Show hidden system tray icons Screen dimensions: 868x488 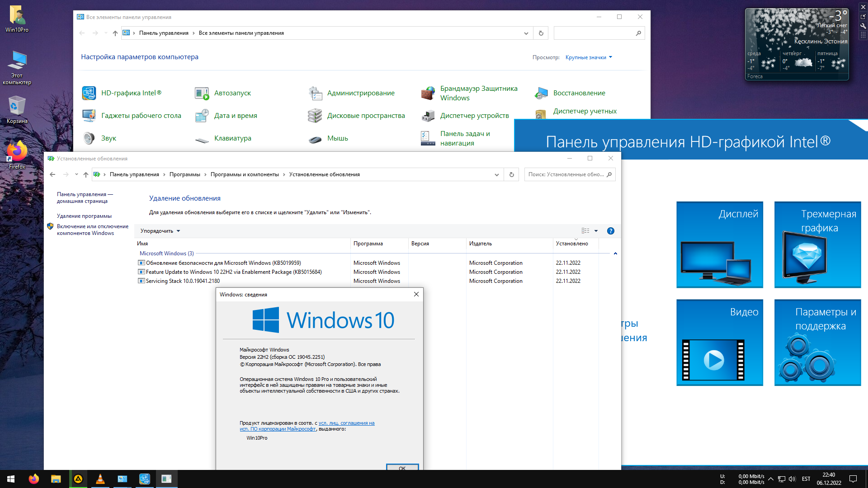771,479
